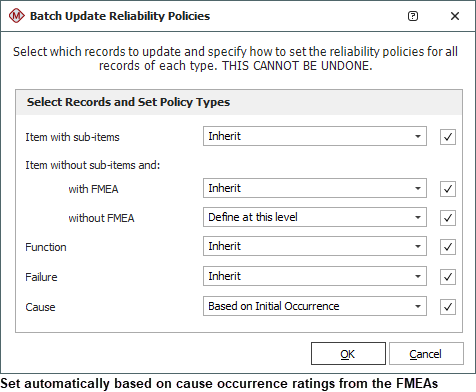Expand the Define at this level dropdown arrow
Image resolution: width=476 pixels, height=392 pixels.
(418, 217)
